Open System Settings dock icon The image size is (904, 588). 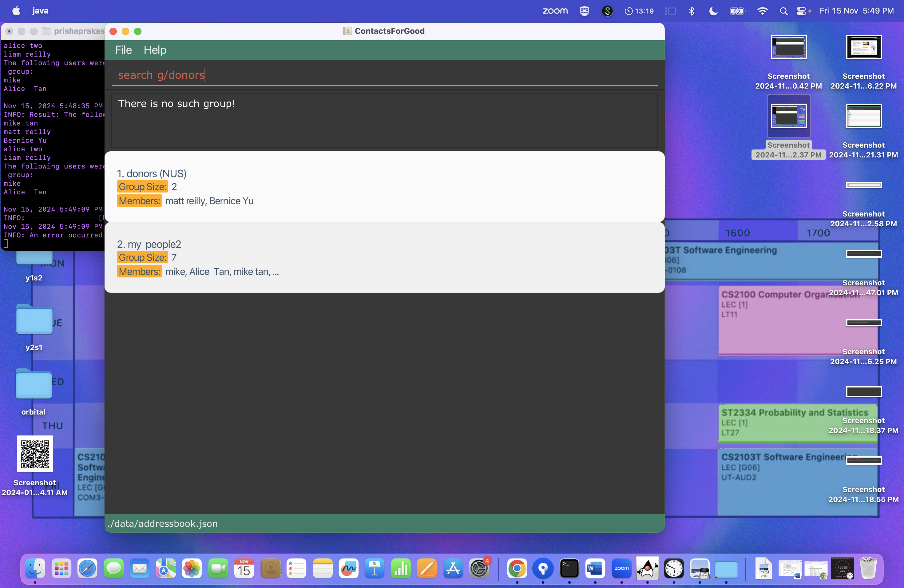pyautogui.click(x=479, y=568)
